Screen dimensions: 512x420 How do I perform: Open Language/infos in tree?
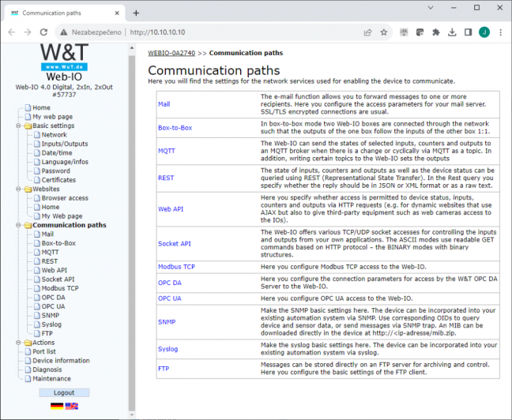point(65,162)
